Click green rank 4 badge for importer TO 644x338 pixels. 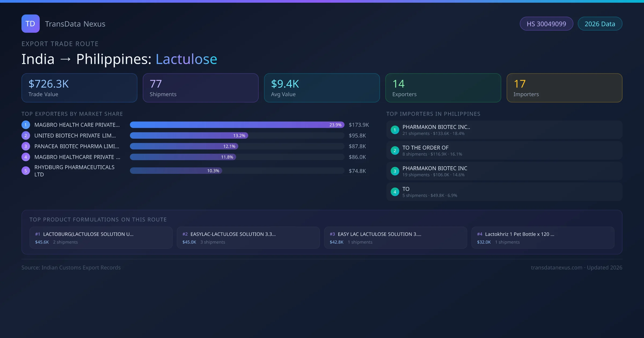395,192
